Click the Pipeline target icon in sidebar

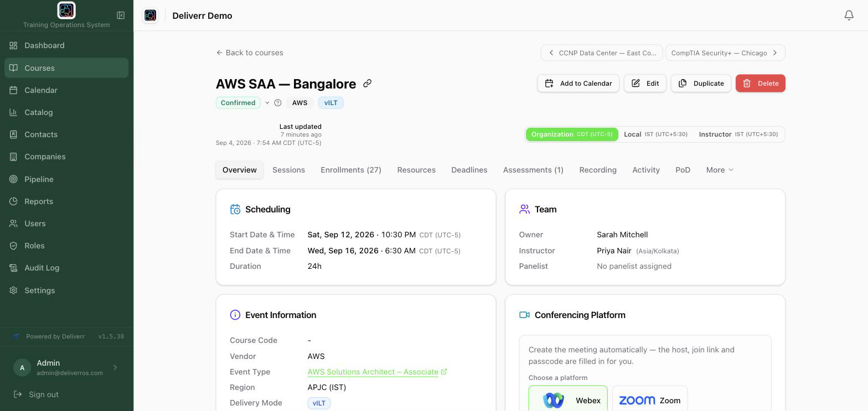click(x=13, y=179)
